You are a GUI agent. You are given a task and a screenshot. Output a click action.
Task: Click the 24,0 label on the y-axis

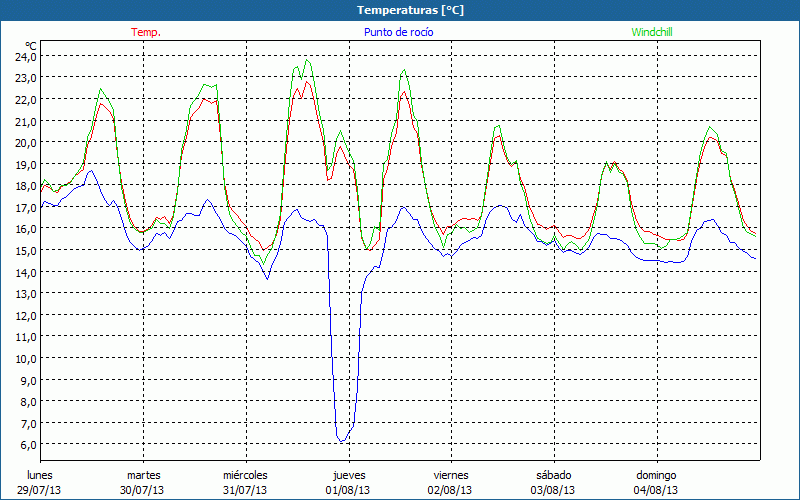click(x=26, y=57)
